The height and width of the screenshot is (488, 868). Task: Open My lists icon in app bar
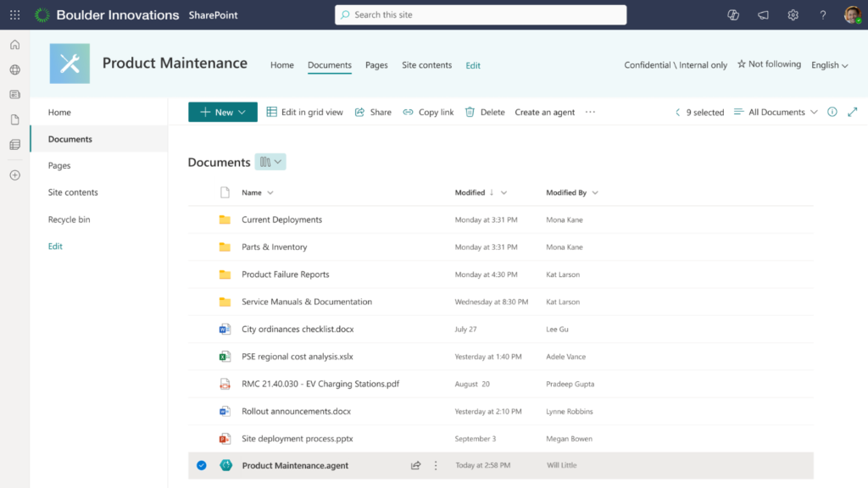[x=15, y=145]
